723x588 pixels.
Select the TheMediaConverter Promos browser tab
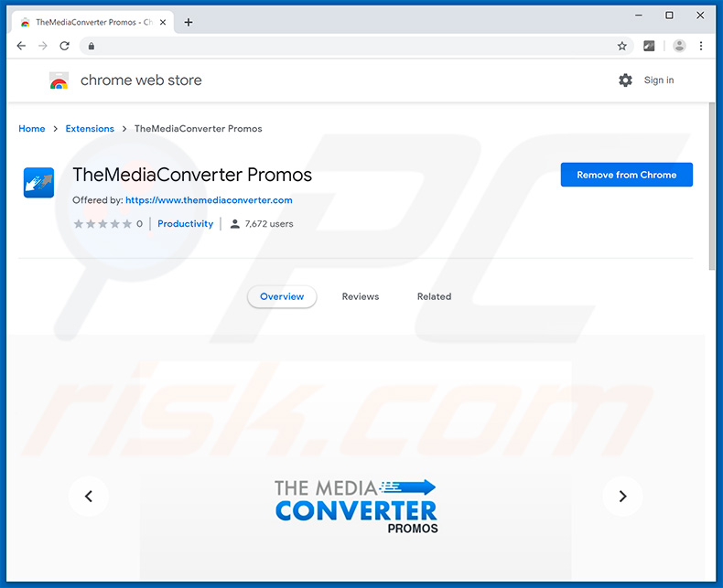click(92, 22)
